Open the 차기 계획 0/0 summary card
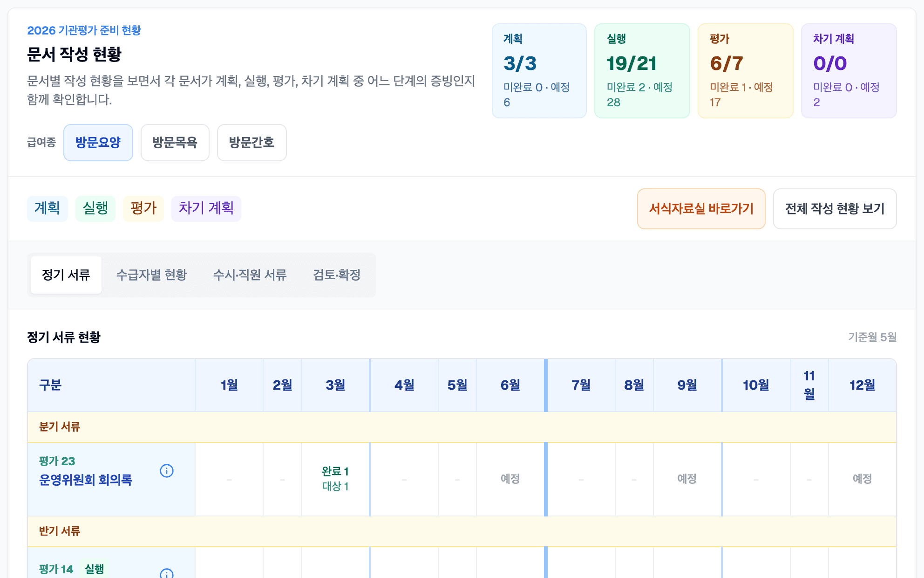This screenshot has height=578, width=924. click(x=849, y=71)
